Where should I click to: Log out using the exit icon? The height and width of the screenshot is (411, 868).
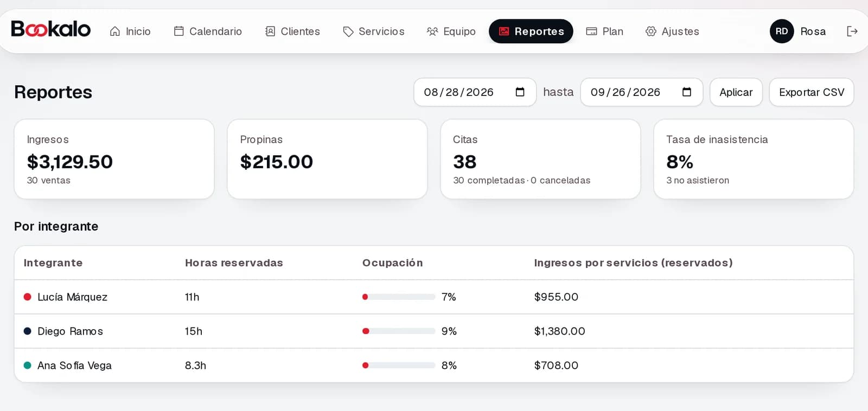852,31
